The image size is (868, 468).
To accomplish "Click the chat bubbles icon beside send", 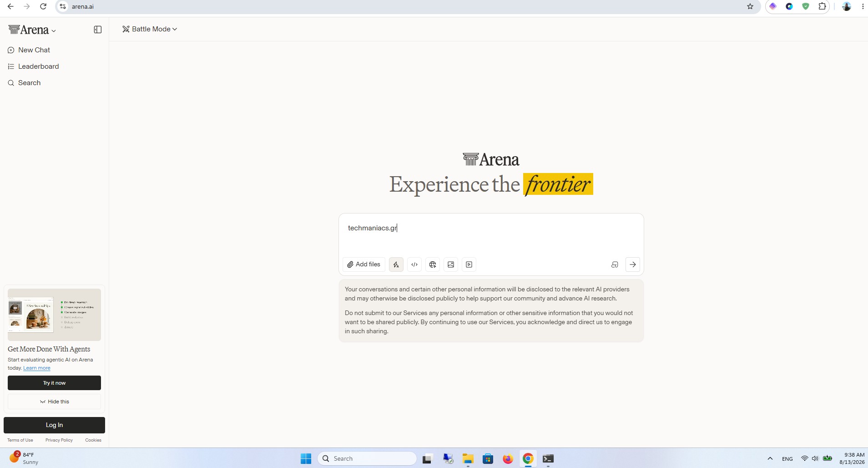I will pyautogui.click(x=615, y=265).
